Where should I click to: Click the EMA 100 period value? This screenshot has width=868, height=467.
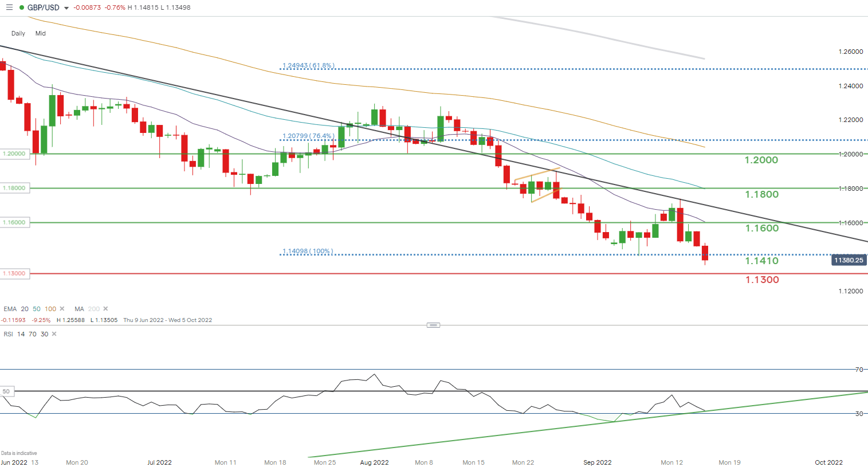tap(50, 309)
